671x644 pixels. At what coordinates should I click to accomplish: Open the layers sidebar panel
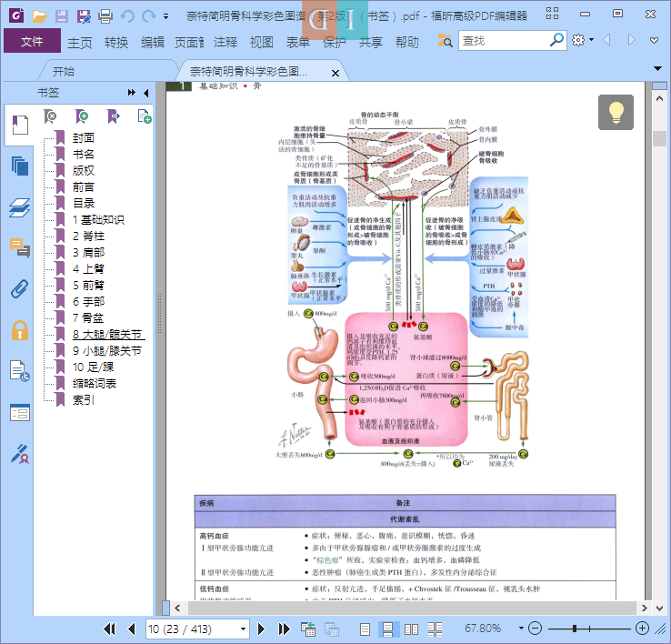(20, 207)
